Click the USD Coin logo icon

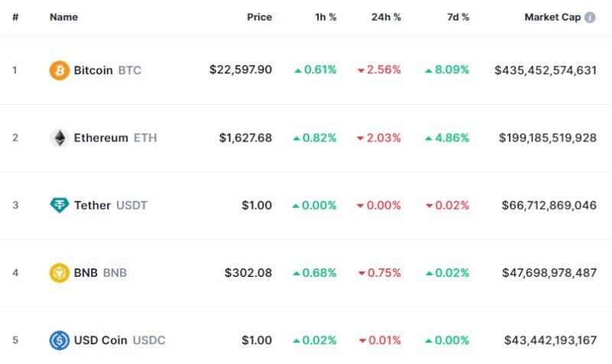tap(59, 340)
